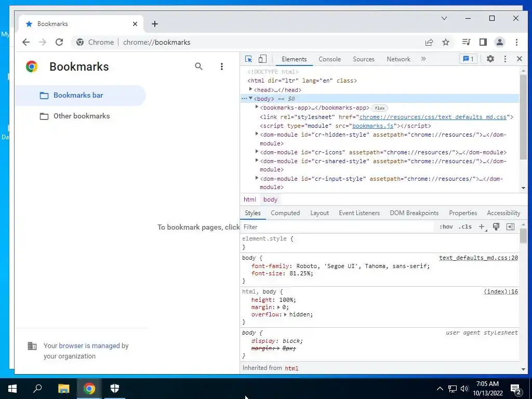Bookmark this tab with the star
The width and height of the screenshot is (532, 399).
pos(446,42)
